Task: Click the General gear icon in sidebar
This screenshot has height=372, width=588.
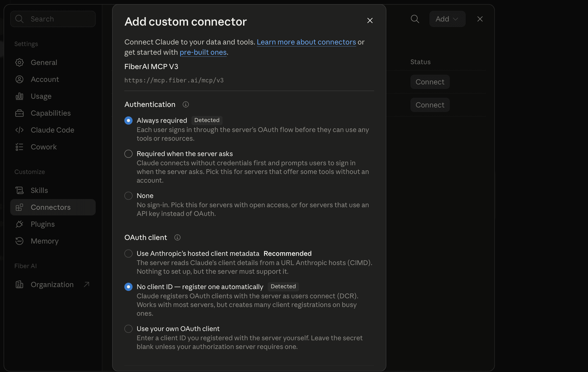Action: 19,62
